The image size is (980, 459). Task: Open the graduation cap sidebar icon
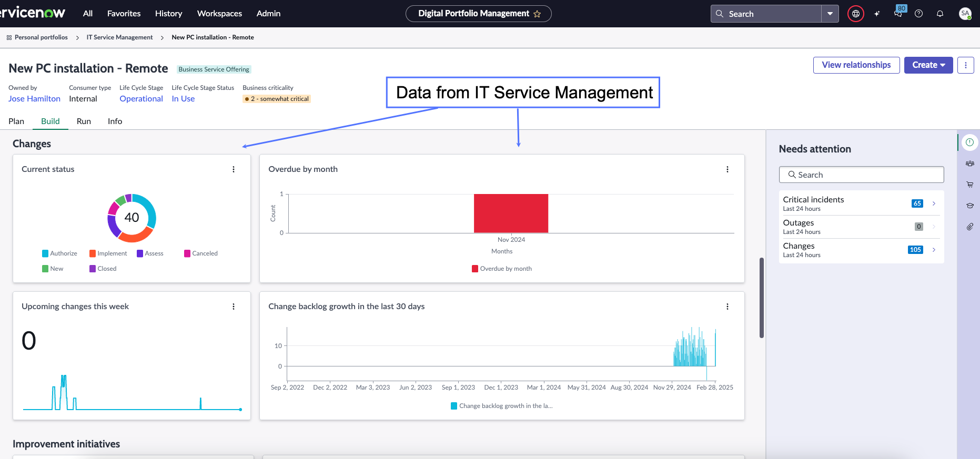click(969, 206)
